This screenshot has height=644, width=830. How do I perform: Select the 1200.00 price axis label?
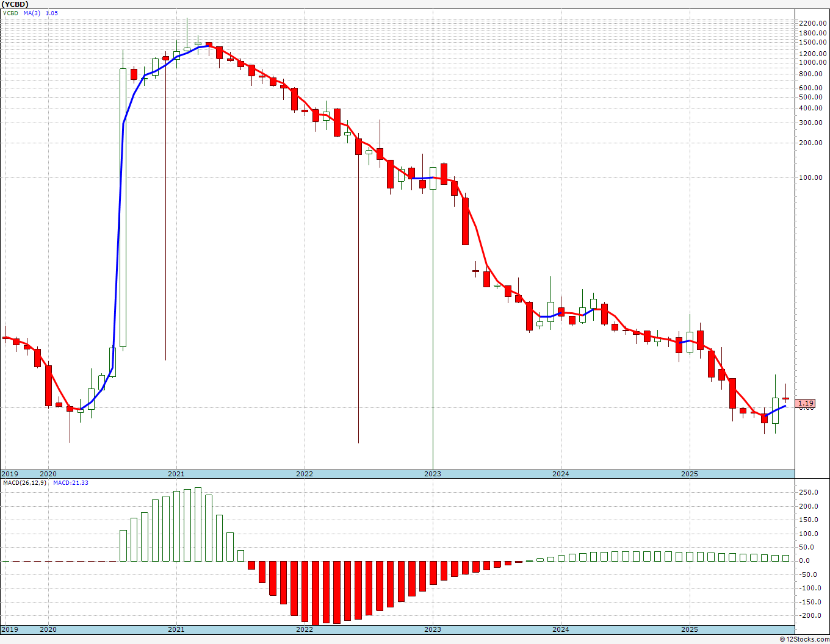tap(813, 53)
